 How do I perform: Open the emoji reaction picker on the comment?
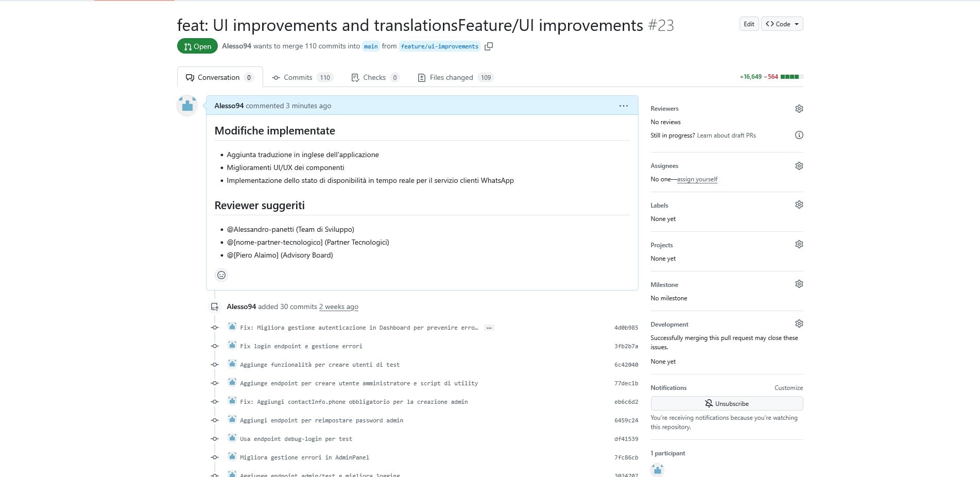click(221, 275)
